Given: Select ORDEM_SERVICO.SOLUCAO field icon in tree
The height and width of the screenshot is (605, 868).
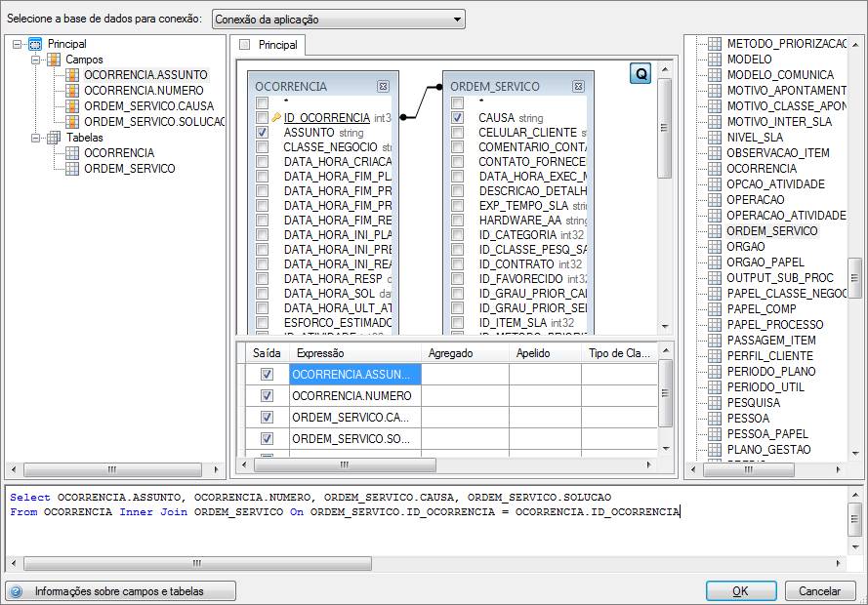Looking at the screenshot, I should pos(72,121).
